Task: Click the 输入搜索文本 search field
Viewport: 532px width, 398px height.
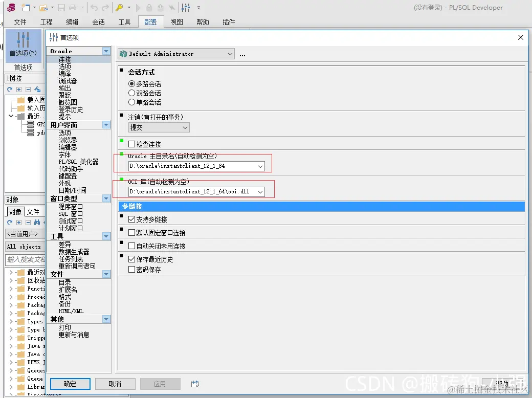Action: point(26,259)
